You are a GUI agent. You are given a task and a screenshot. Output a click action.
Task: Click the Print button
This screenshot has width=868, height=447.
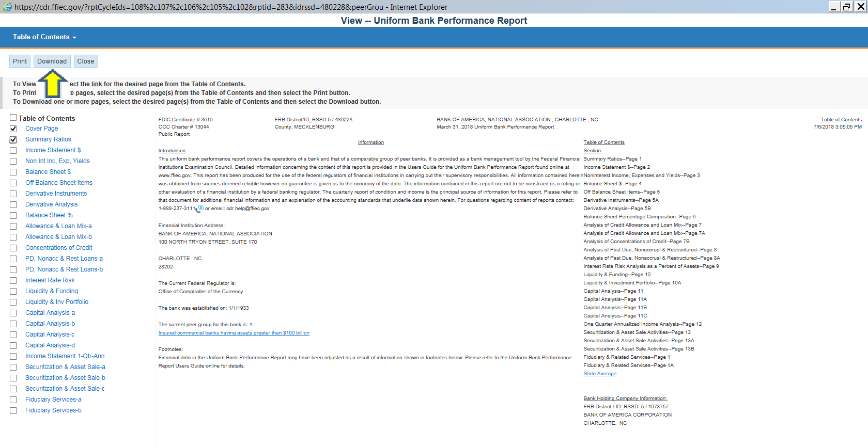pos(20,61)
